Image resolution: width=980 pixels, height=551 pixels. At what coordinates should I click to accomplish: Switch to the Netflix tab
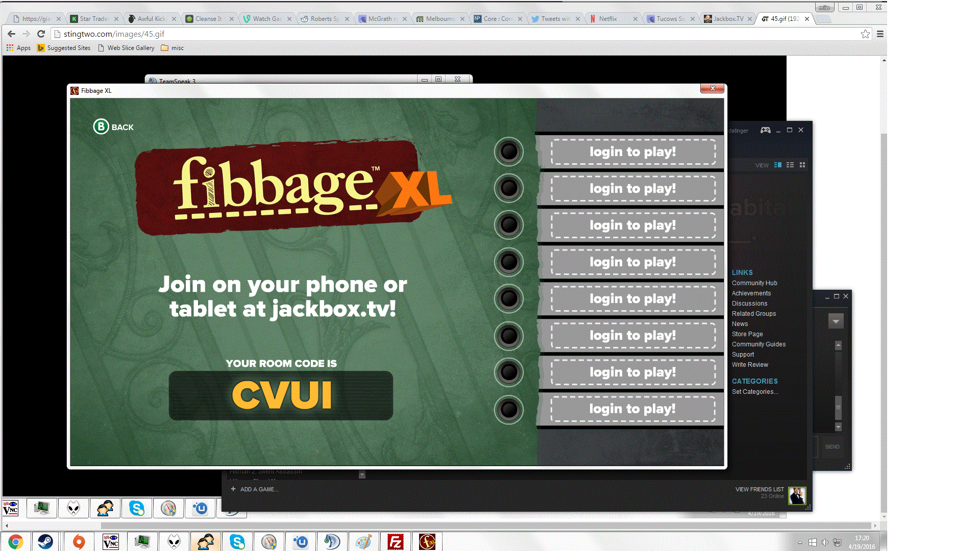tap(607, 19)
